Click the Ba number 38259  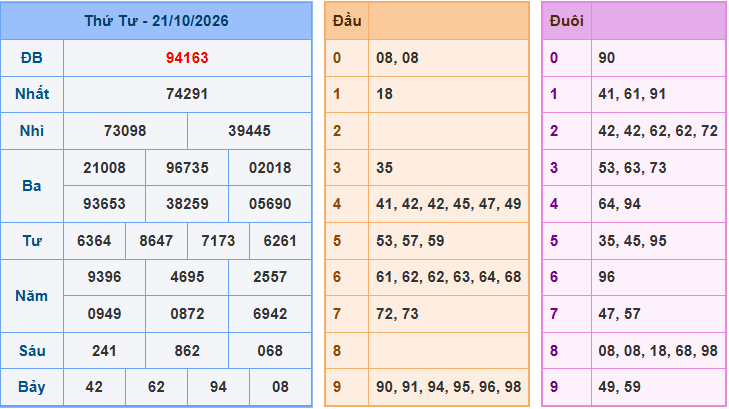pyautogui.click(x=187, y=204)
